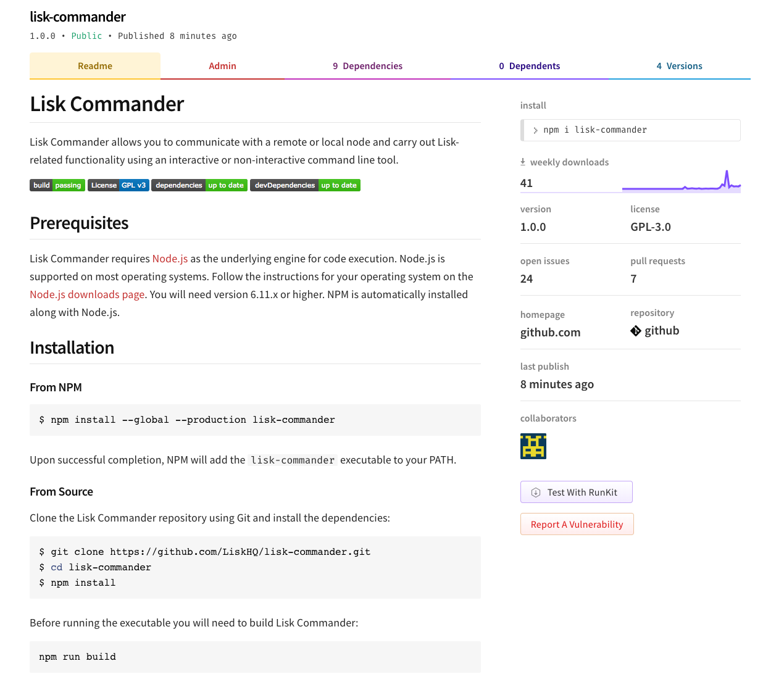
Task: Click the git clone command line
Action: (x=205, y=552)
